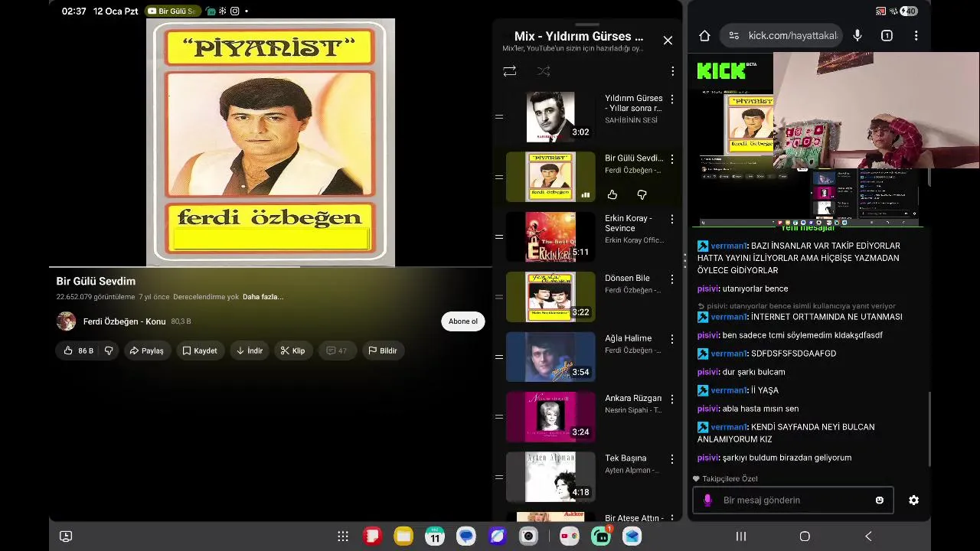The width and height of the screenshot is (980, 551).
Task: Grab reorder handle for Ankara Rüzgarı row
Action: click(x=499, y=417)
